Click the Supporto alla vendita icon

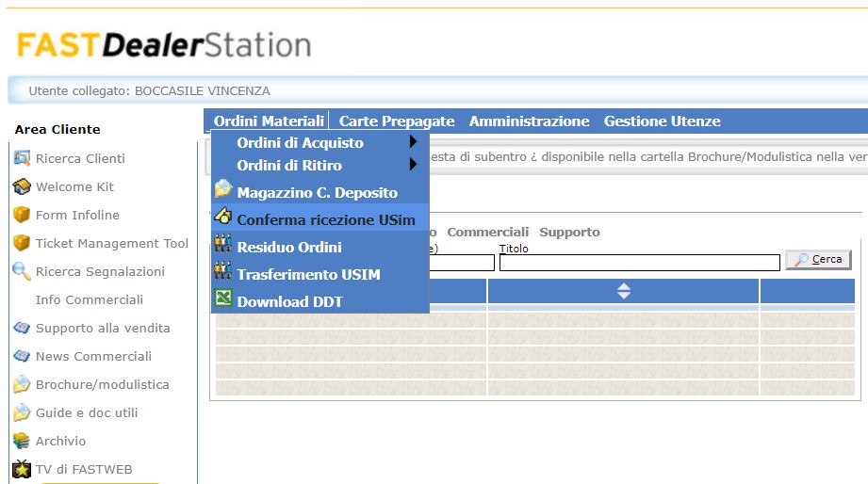(x=22, y=328)
